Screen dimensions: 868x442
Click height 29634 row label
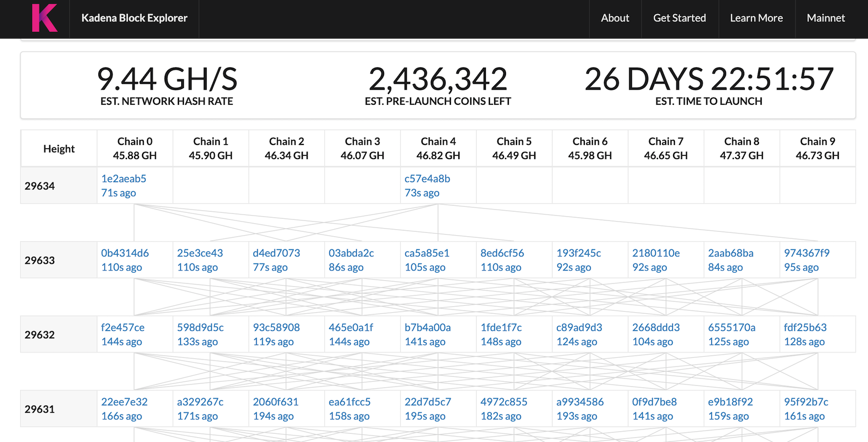coord(40,186)
